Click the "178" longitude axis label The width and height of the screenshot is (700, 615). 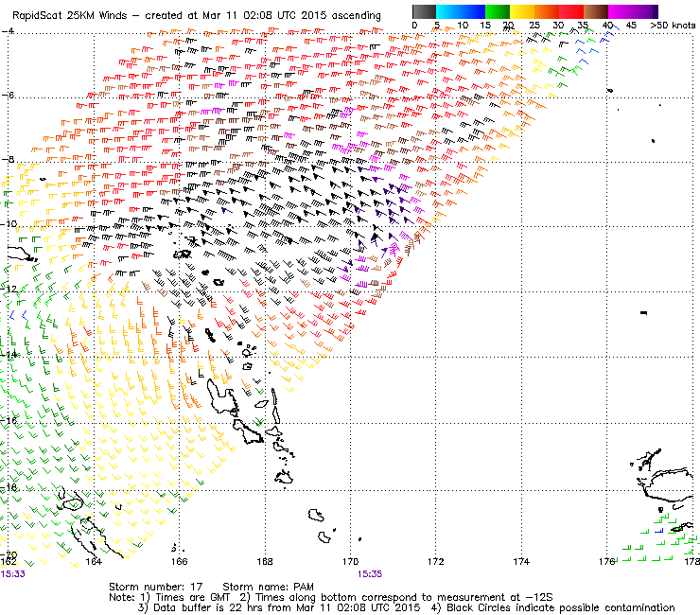(692, 562)
